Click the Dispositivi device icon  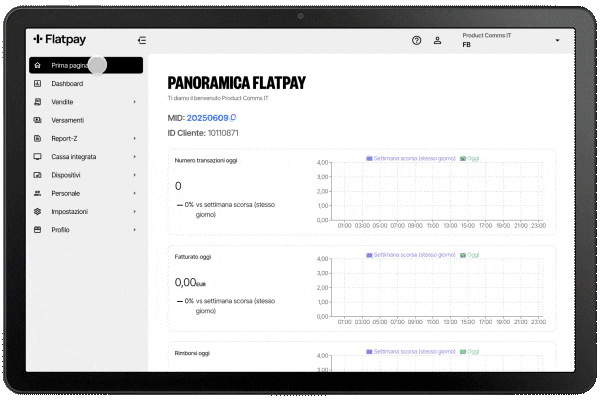[x=38, y=175]
